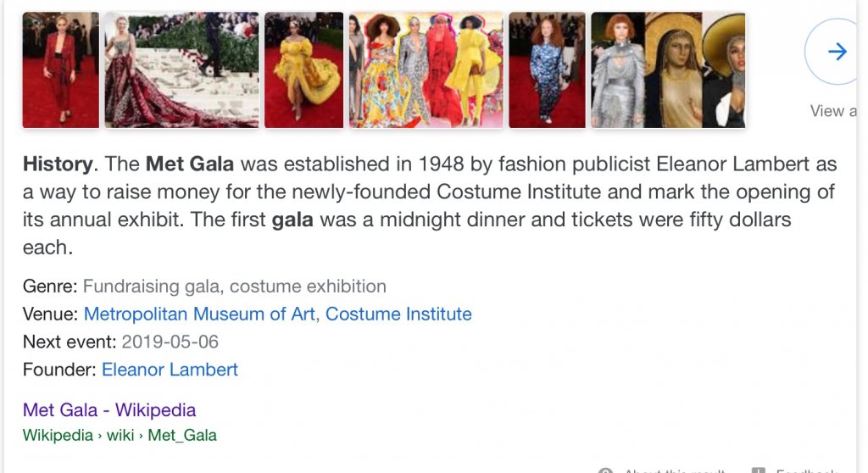The width and height of the screenshot is (868, 473).
Task: Click the About this result help icon
Action: (605, 470)
